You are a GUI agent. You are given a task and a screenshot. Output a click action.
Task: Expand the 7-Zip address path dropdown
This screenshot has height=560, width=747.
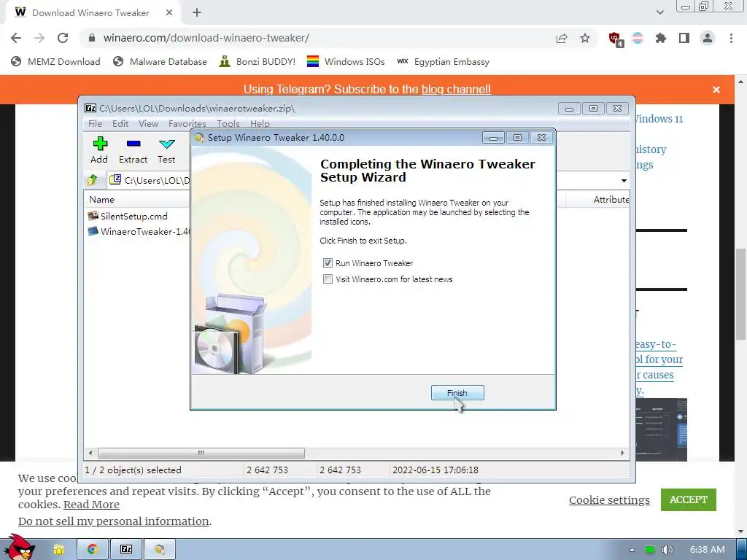click(624, 181)
